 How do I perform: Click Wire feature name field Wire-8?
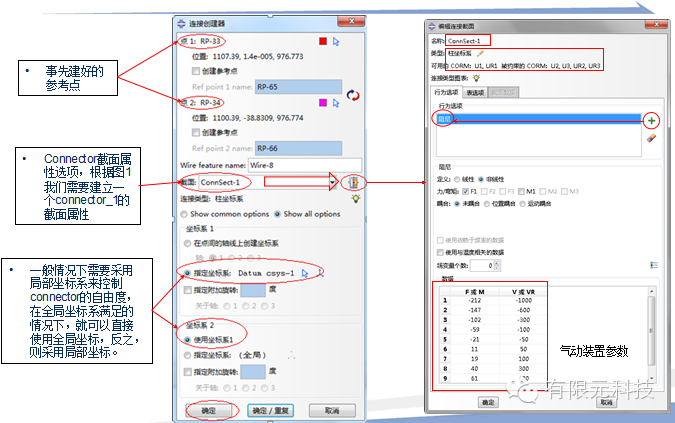305,165
